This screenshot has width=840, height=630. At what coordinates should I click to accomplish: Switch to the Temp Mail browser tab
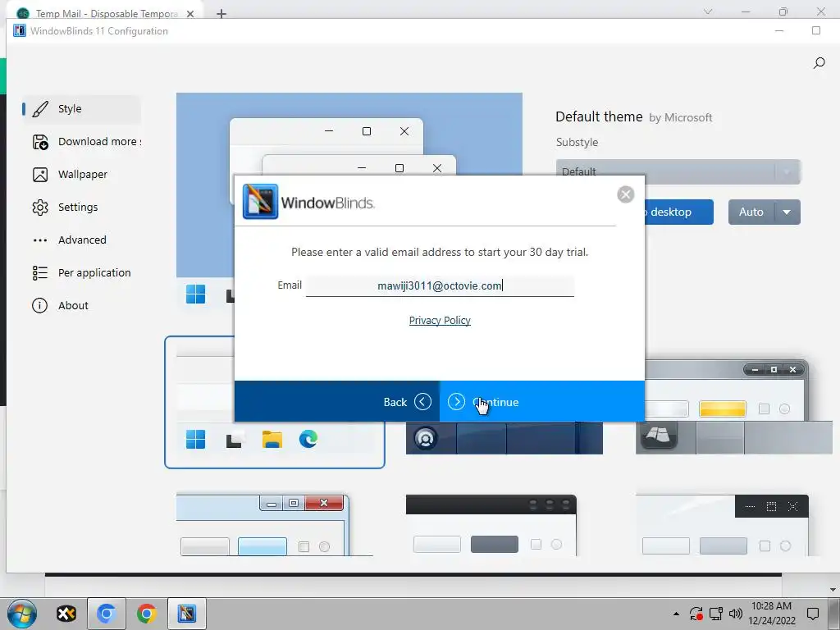106,13
